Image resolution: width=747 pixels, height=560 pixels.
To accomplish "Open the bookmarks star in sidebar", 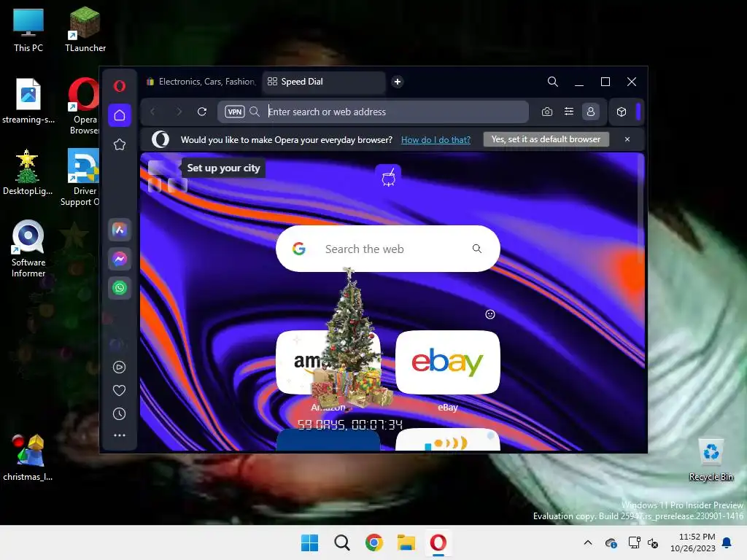I will (120, 144).
